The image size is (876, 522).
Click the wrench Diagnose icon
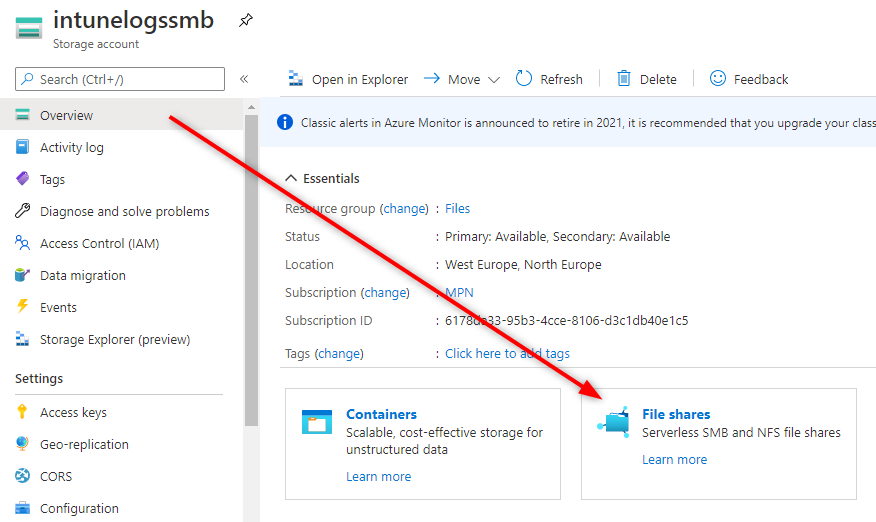[x=22, y=211]
